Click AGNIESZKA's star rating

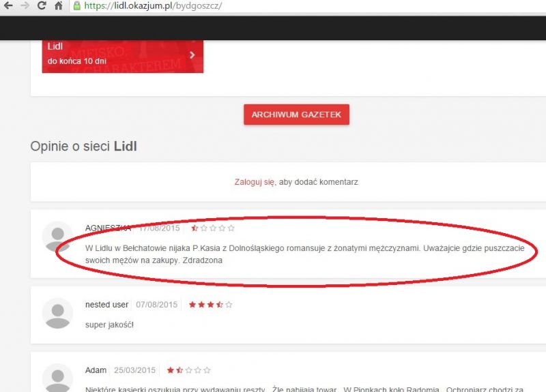point(213,228)
